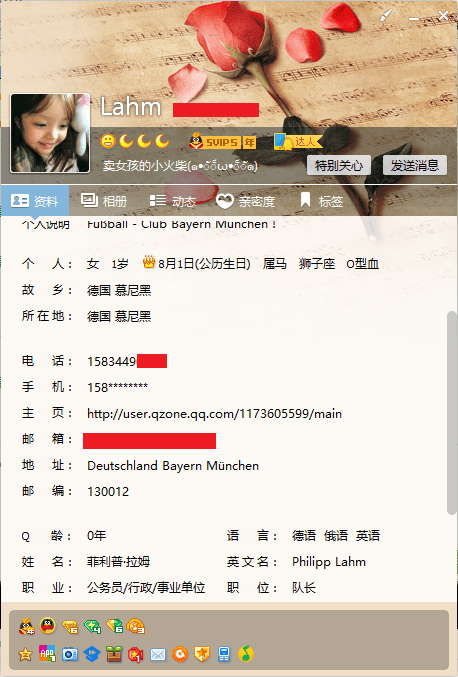Open the QQ mail envelope icon
The height and width of the screenshot is (677, 458).
tap(158, 655)
